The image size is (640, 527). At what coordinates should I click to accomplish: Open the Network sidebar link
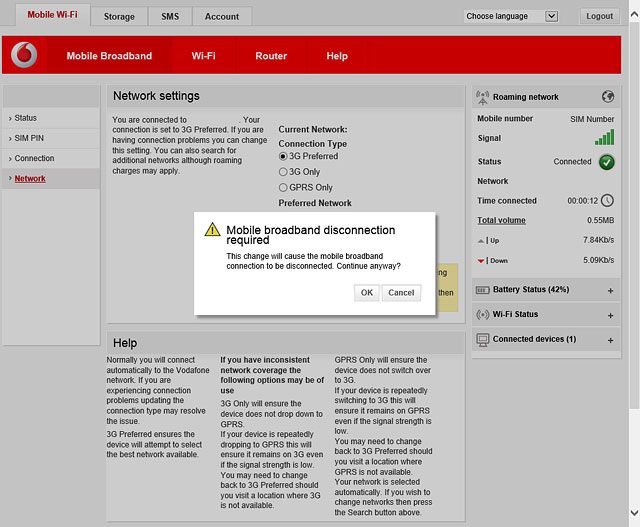coord(30,178)
